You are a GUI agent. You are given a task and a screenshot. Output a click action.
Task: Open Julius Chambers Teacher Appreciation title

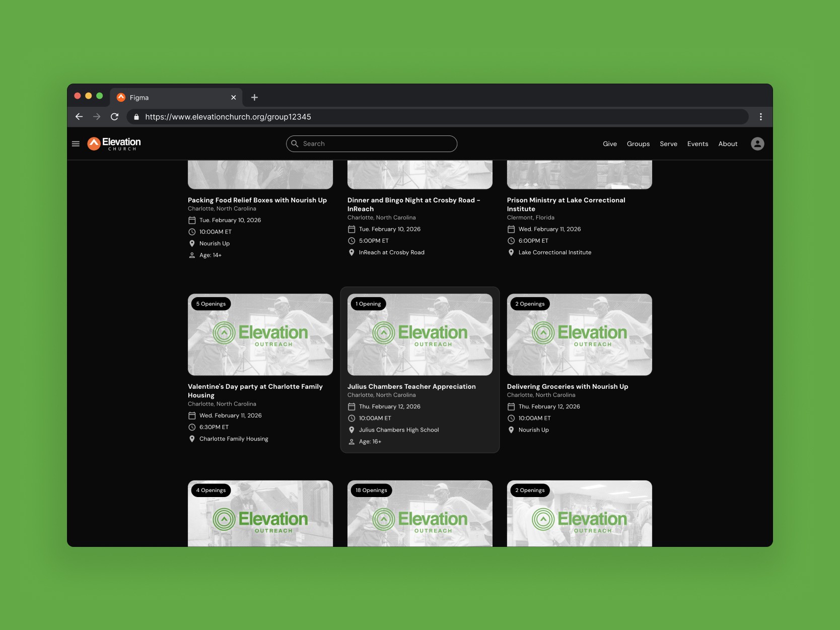pos(411,386)
